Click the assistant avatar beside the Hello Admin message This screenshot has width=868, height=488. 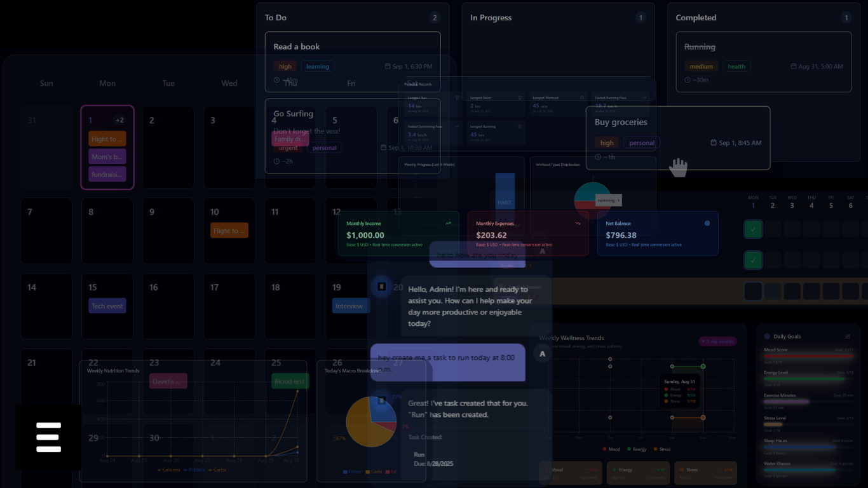click(x=381, y=287)
